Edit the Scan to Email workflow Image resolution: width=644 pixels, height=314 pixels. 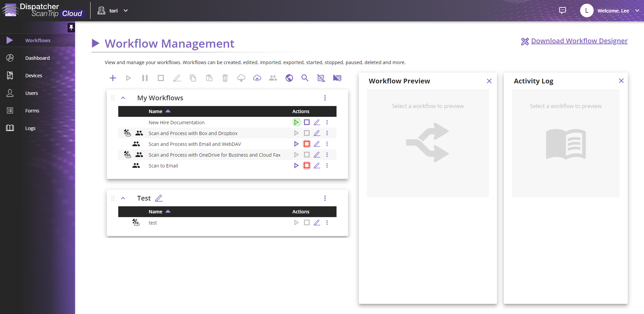pos(317,165)
